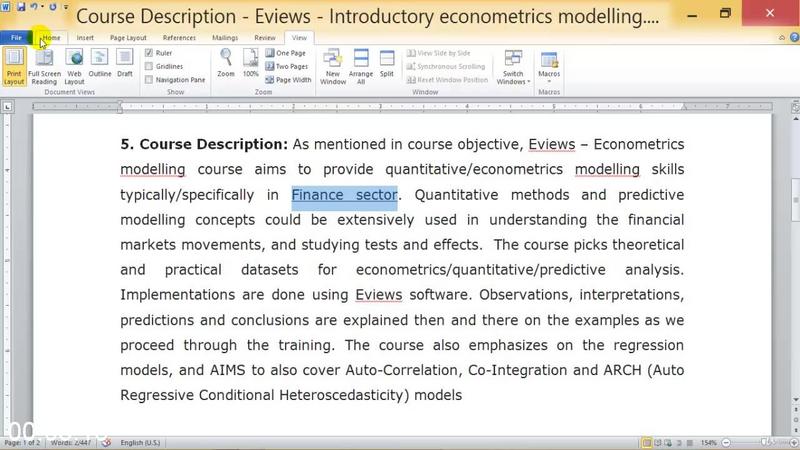This screenshot has height=450, width=800.
Task: Click the Page 1 of 2 status indicator
Action: point(22,443)
